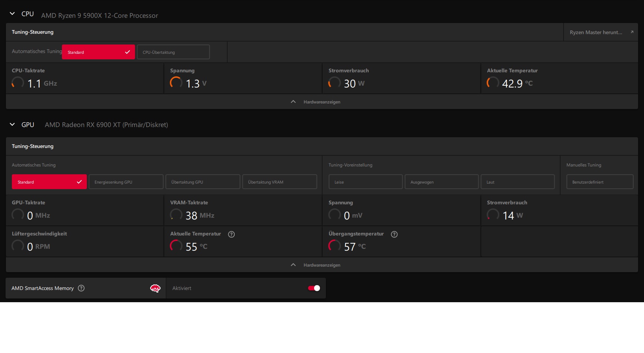The height and width of the screenshot is (353, 644).
Task: Click the 55 °C GPU temperature value
Action: (196, 247)
